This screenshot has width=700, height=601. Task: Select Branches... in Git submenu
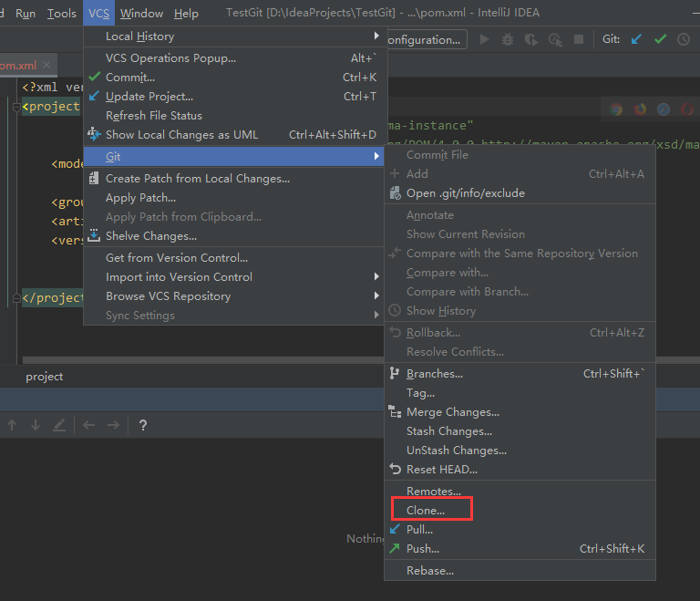point(520,374)
